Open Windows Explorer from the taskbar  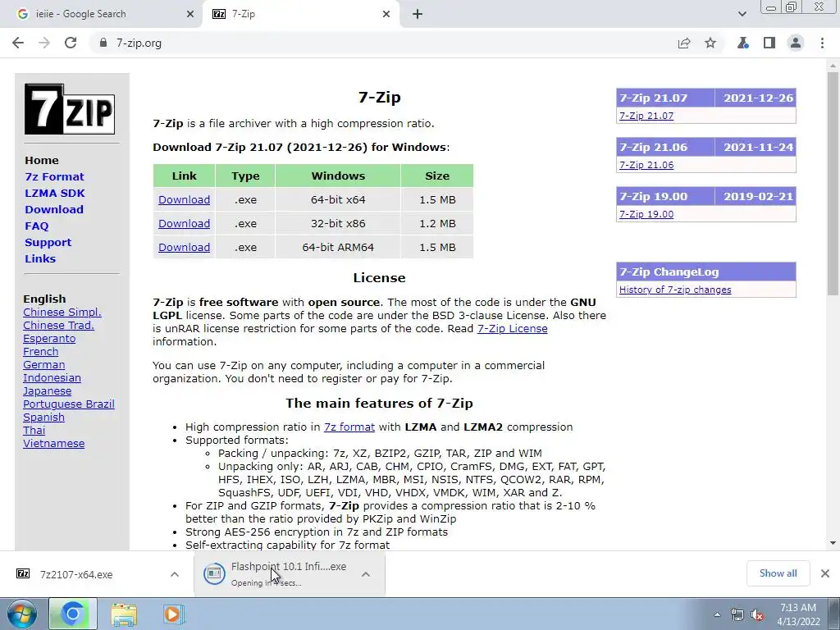[x=124, y=614]
